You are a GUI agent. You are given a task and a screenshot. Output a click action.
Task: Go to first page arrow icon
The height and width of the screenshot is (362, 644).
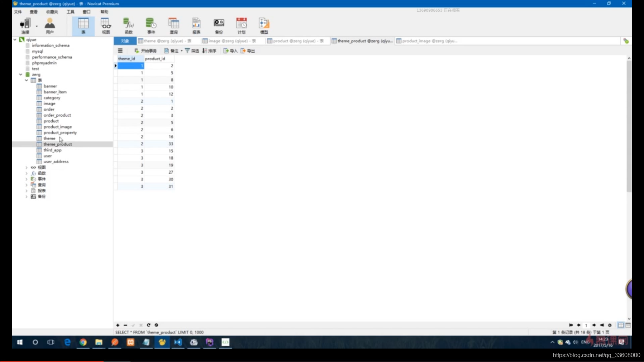click(571, 325)
